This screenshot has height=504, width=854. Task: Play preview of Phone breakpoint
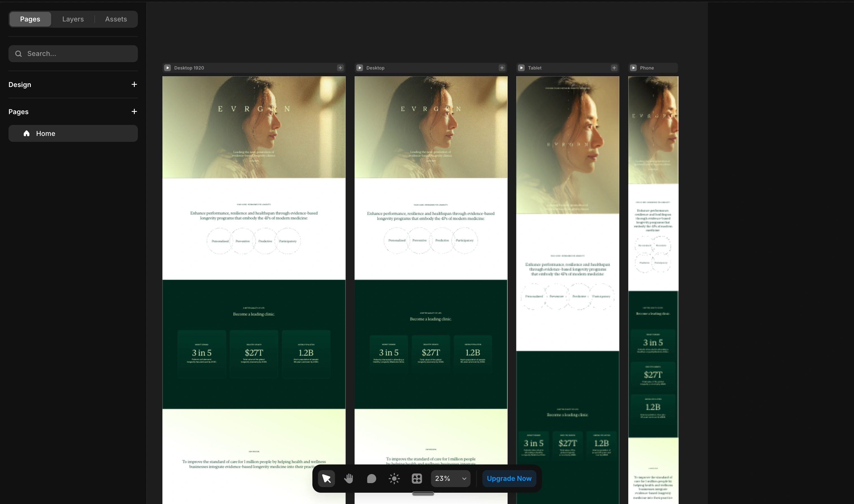coord(633,68)
